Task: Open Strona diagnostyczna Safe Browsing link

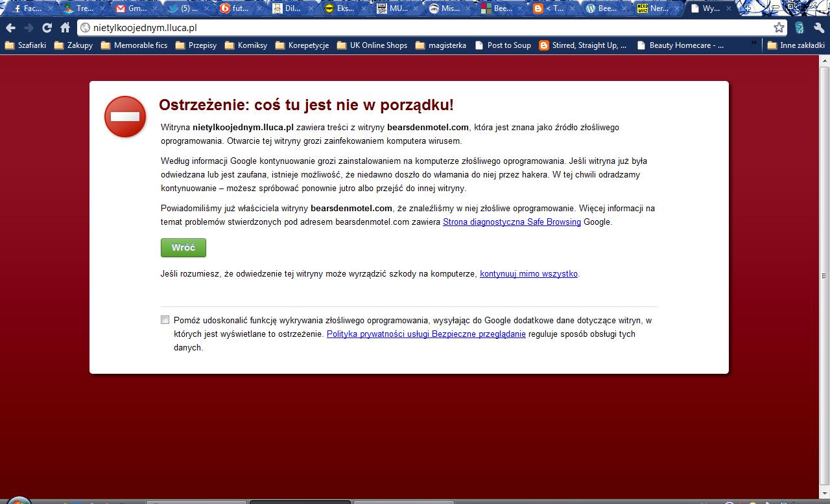Action: 512,222
